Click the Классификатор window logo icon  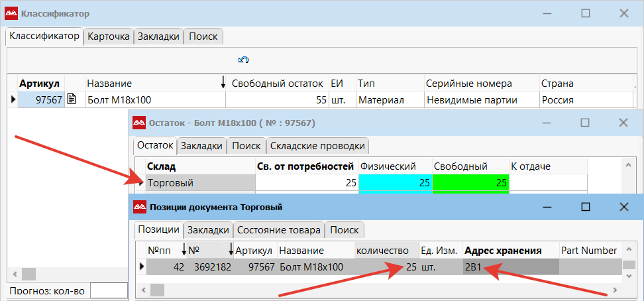(x=11, y=13)
